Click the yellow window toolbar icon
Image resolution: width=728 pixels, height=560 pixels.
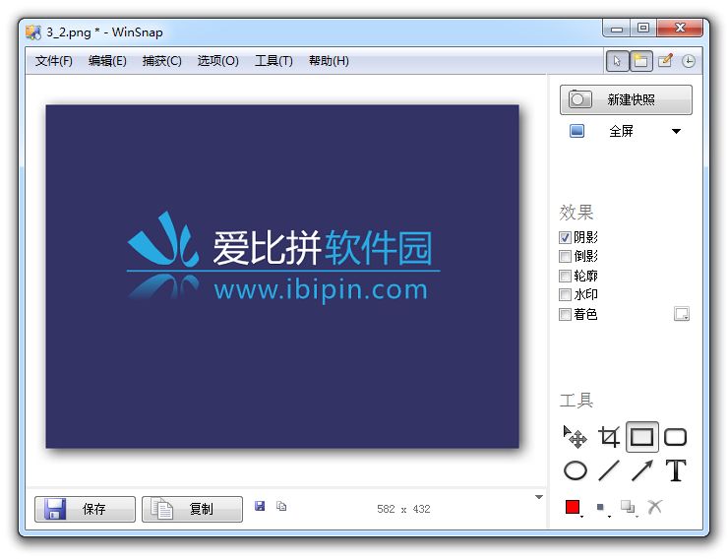coord(641,61)
